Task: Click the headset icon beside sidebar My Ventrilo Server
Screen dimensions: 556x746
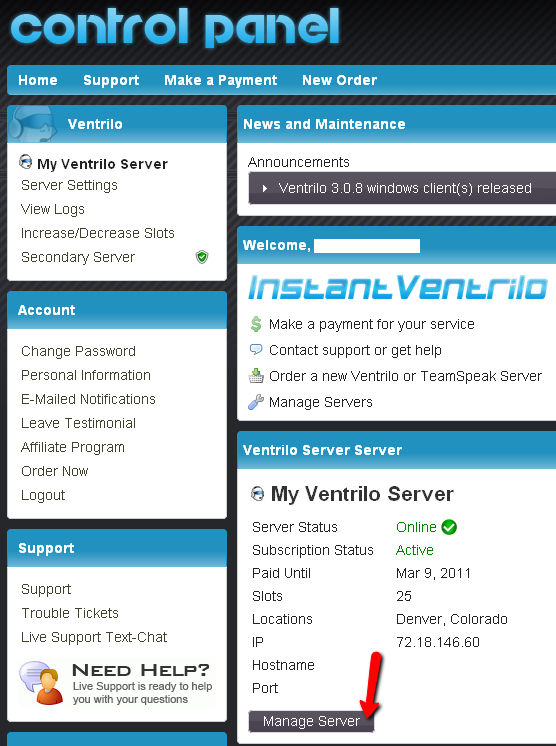Action: [x=26, y=162]
